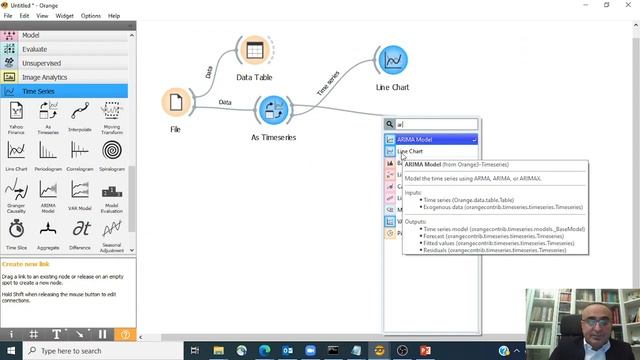Open the File menu
Viewport: 640px width, 360px height.
[x=8, y=16]
